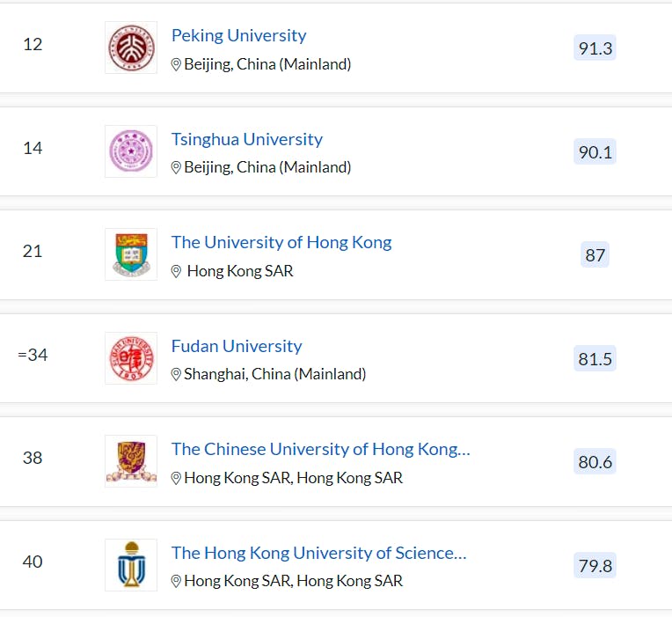This screenshot has height=617, width=672.
Task: Click location pin beside Beijing under Peking University
Action: coord(176,64)
